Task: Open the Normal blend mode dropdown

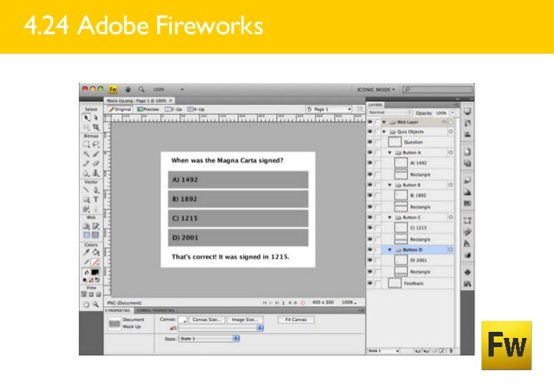Action: (390, 113)
